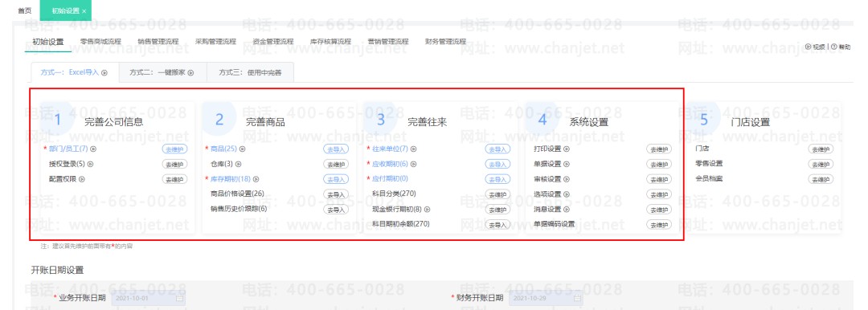Play the video guide beside 部门/员工(7)

point(93,149)
